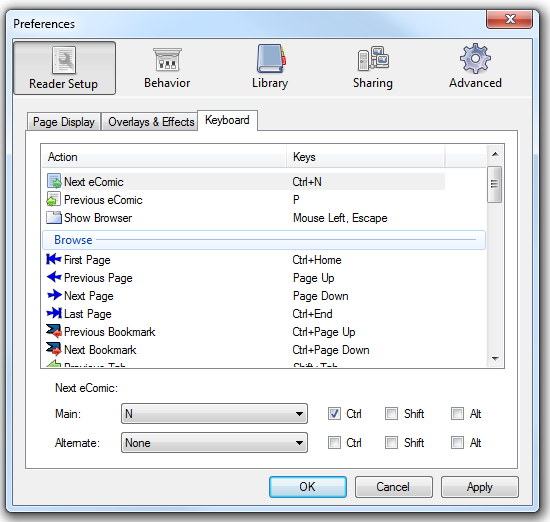Select the Show Browser action text
Image resolution: width=550 pixels, height=522 pixels.
(98, 218)
